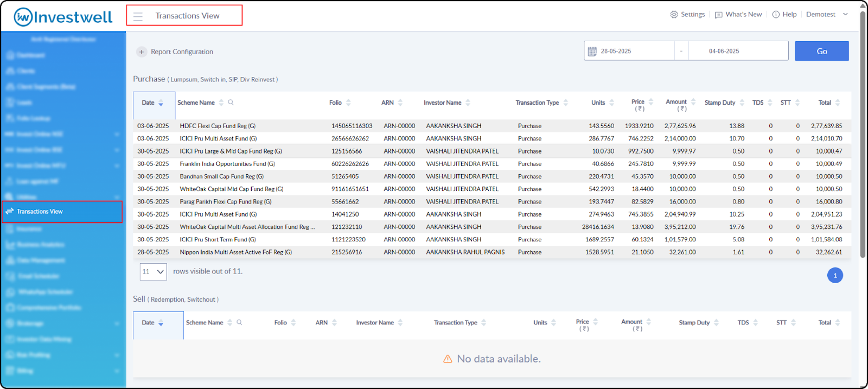Image resolution: width=868 pixels, height=389 pixels.
Task: Click Nippon India Multi Asset Active FoF row
Action: tap(492, 252)
